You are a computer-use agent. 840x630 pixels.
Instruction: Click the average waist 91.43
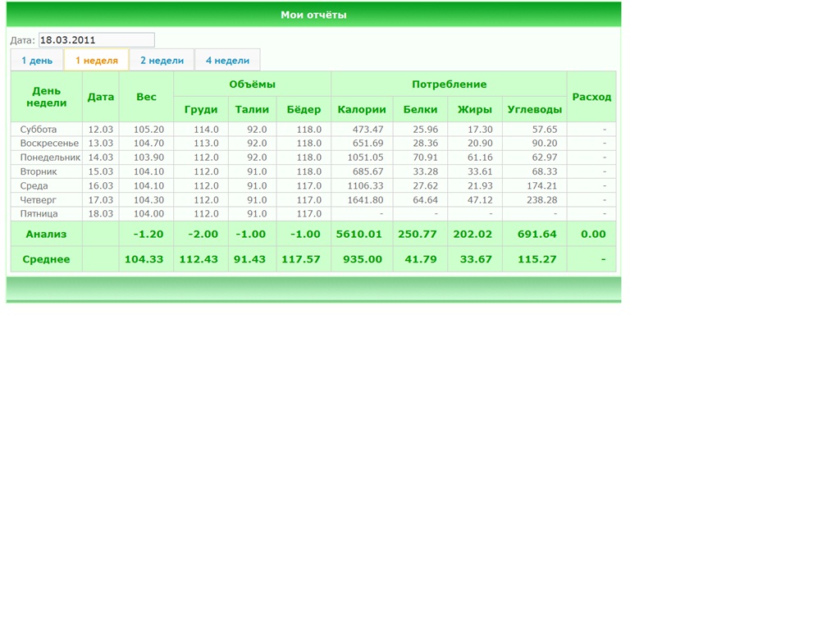click(x=249, y=259)
